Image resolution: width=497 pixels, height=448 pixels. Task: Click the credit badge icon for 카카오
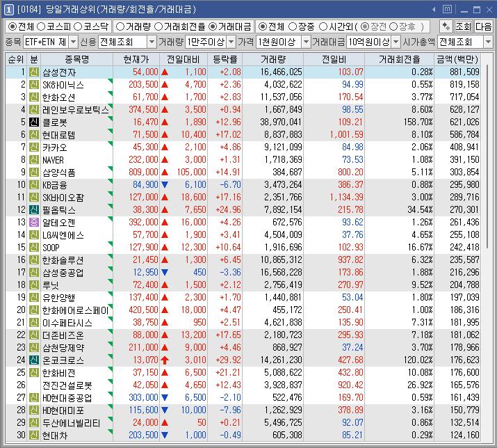[34, 147]
